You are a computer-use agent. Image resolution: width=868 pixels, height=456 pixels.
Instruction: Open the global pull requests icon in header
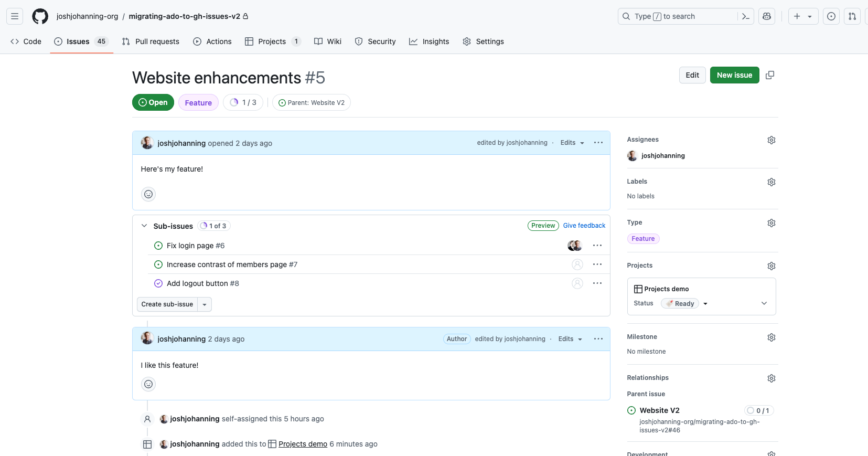852,16
